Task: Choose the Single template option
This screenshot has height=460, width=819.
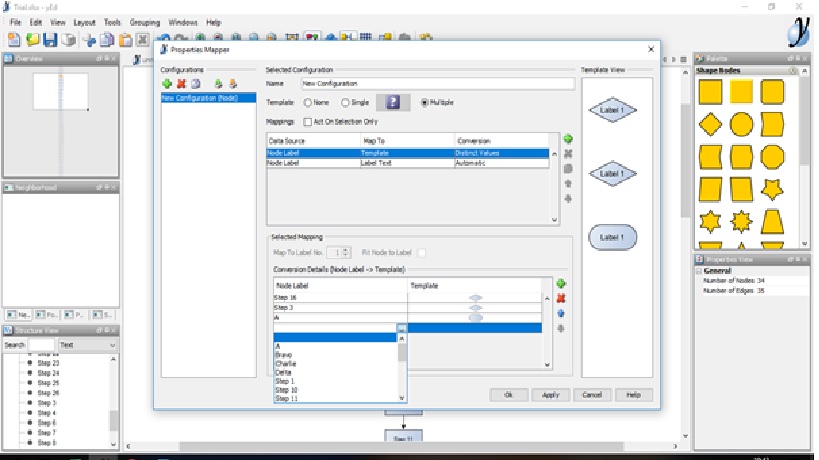Action: click(346, 102)
